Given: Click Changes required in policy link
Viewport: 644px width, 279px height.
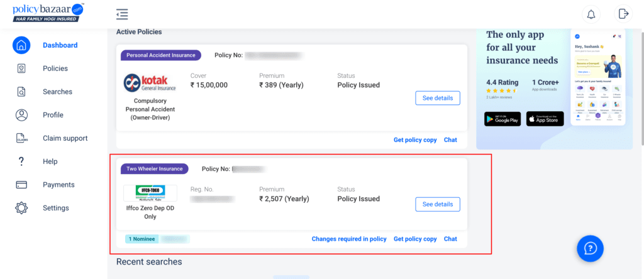Looking at the screenshot, I should point(349,239).
